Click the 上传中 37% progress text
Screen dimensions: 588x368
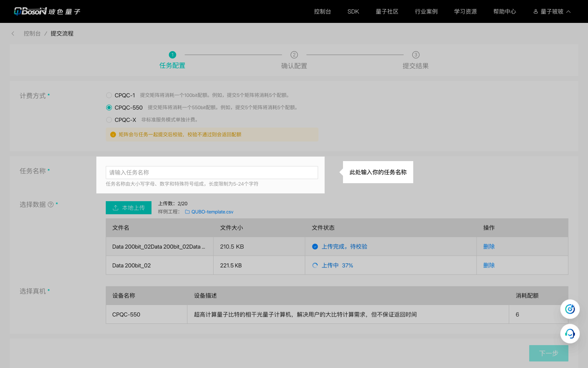coord(337,265)
